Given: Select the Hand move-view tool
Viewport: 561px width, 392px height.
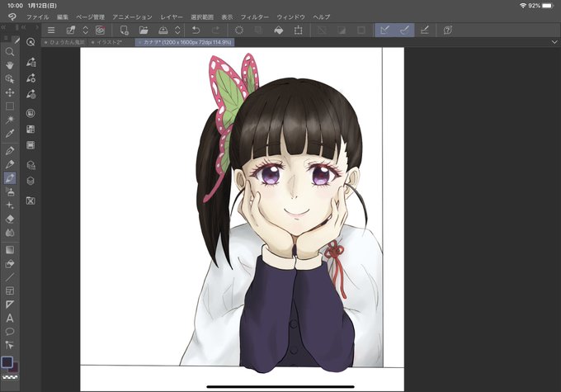Looking at the screenshot, I should [10, 65].
